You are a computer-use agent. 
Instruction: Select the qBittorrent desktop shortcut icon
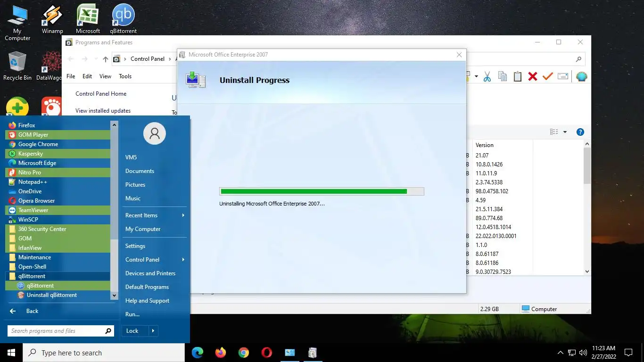click(x=124, y=19)
